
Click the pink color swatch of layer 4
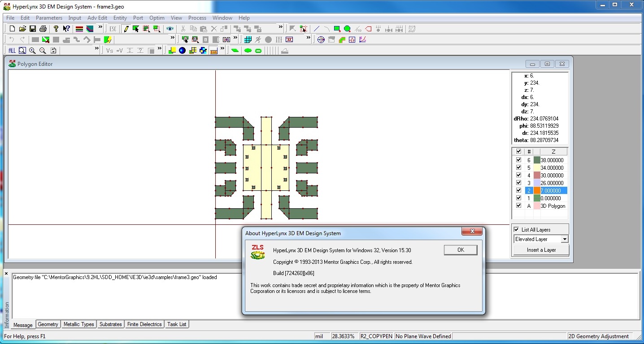pyautogui.click(x=537, y=175)
